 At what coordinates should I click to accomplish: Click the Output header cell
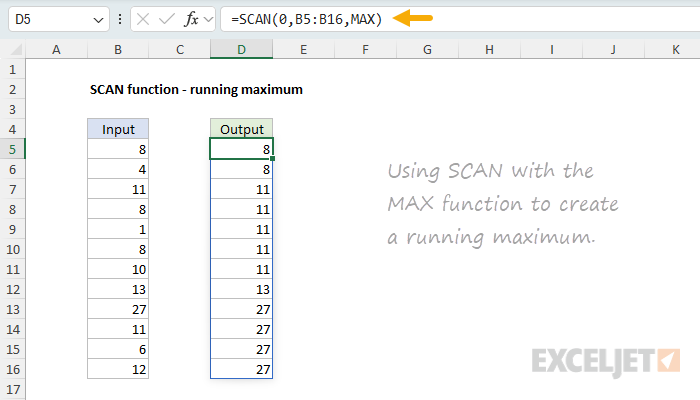point(241,129)
